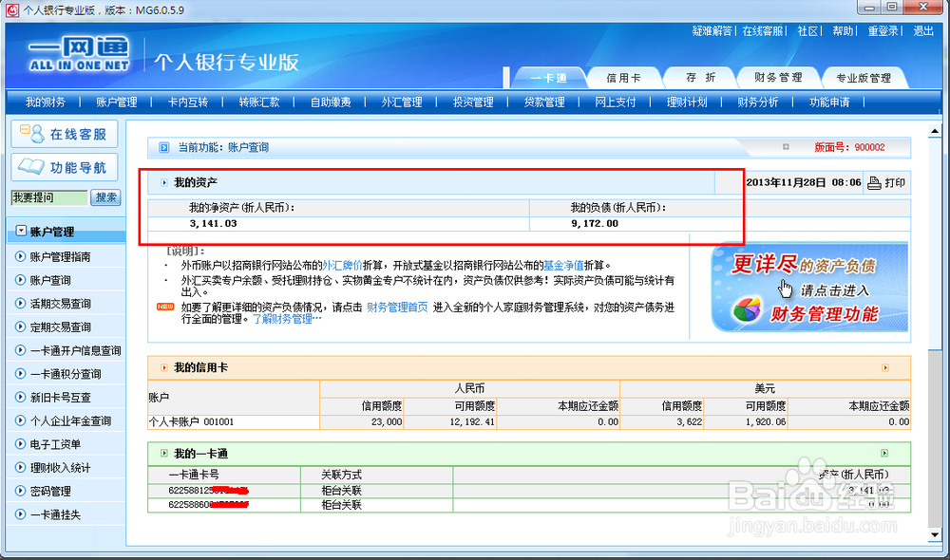
Task: Open 功能申请 menu
Action: (829, 103)
